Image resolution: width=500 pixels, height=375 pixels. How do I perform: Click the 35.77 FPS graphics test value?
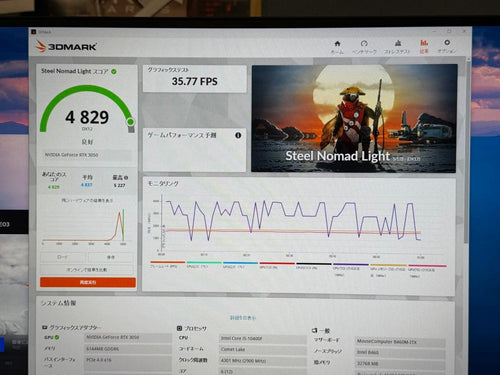point(195,81)
